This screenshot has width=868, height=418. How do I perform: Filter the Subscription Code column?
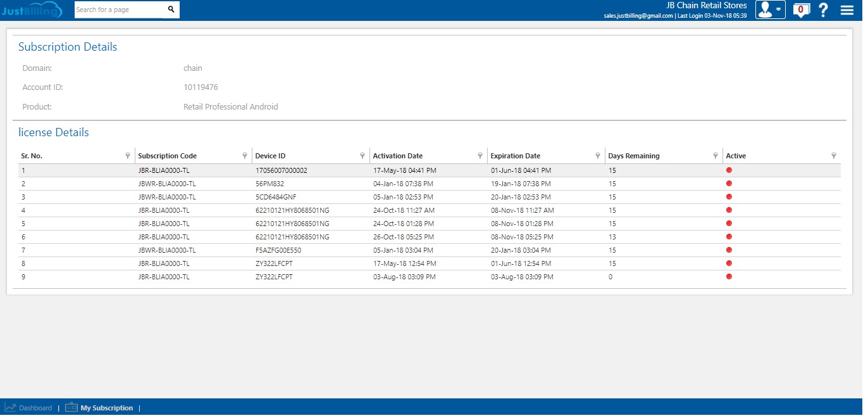pos(245,156)
